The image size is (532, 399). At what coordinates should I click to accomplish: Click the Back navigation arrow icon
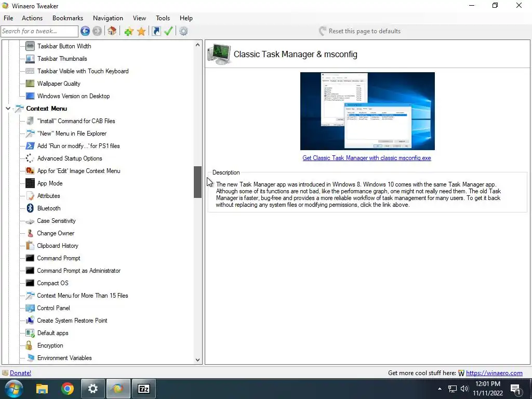(85, 31)
